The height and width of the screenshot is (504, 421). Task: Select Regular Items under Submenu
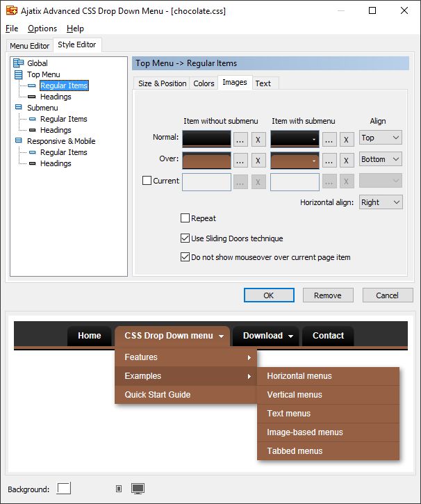coord(64,119)
